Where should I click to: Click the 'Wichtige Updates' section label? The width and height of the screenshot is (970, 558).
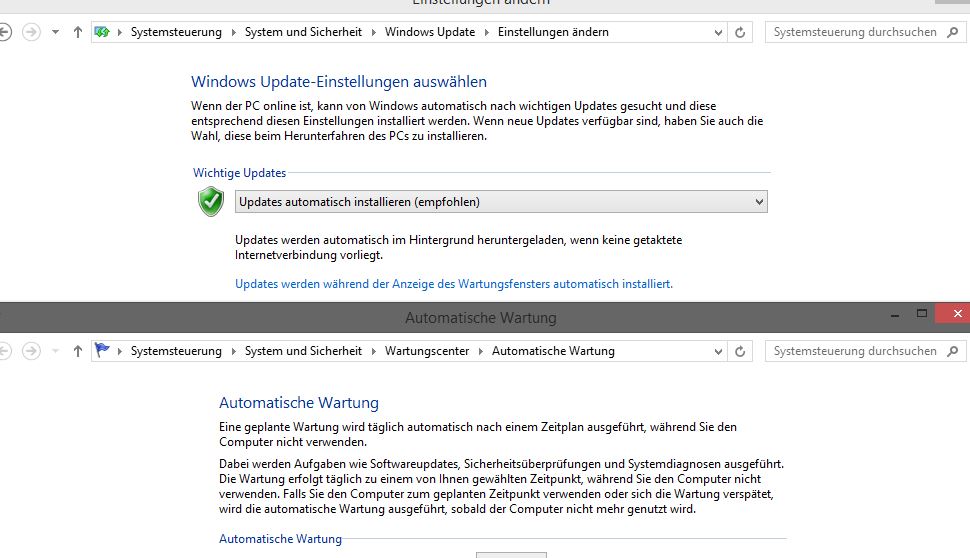[x=239, y=173]
